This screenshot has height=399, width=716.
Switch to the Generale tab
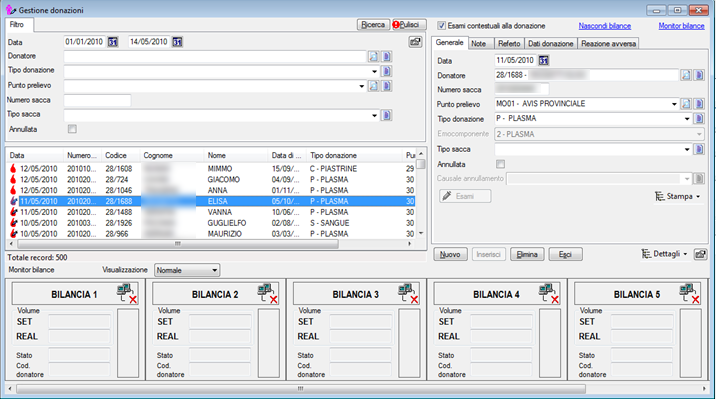pos(449,42)
